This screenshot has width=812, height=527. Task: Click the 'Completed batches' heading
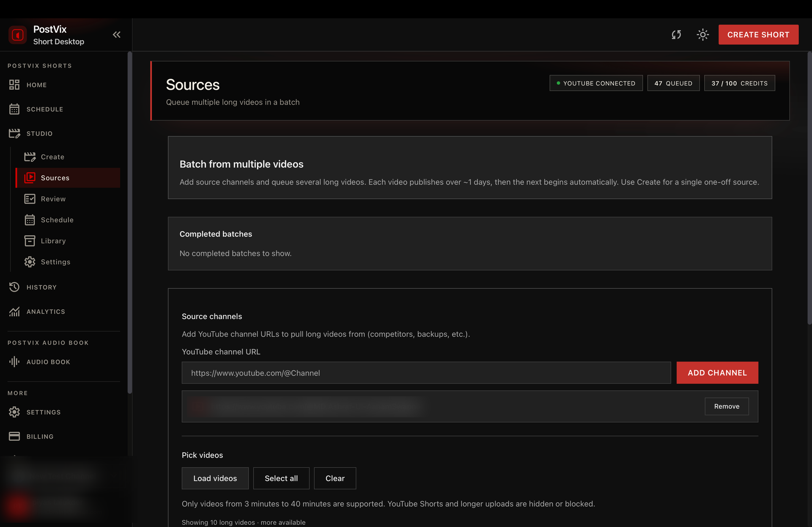click(216, 234)
